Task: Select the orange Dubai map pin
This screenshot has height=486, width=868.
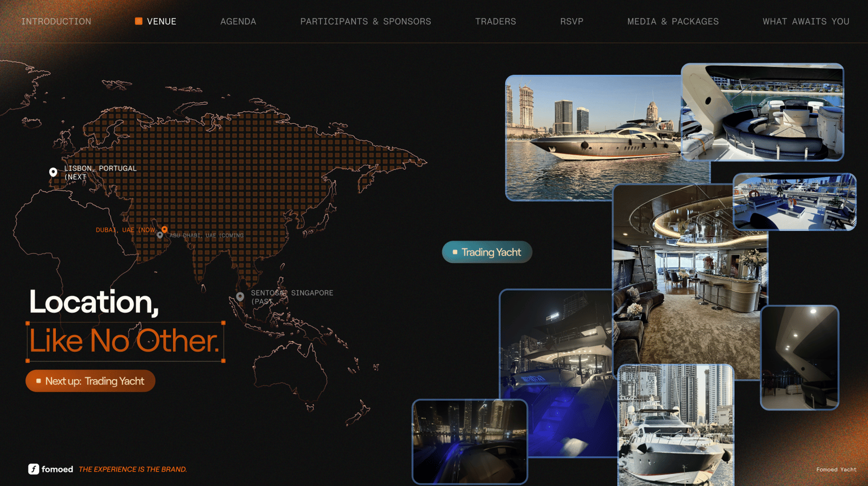Action: (164, 229)
